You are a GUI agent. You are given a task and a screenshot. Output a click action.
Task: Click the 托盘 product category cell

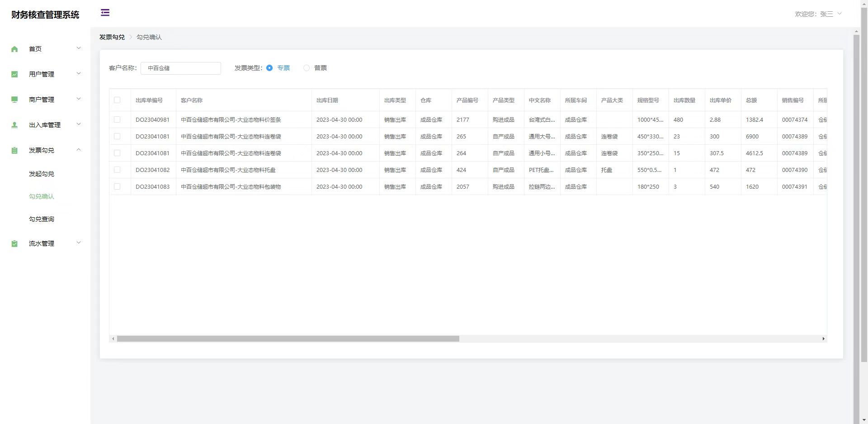[x=607, y=170]
